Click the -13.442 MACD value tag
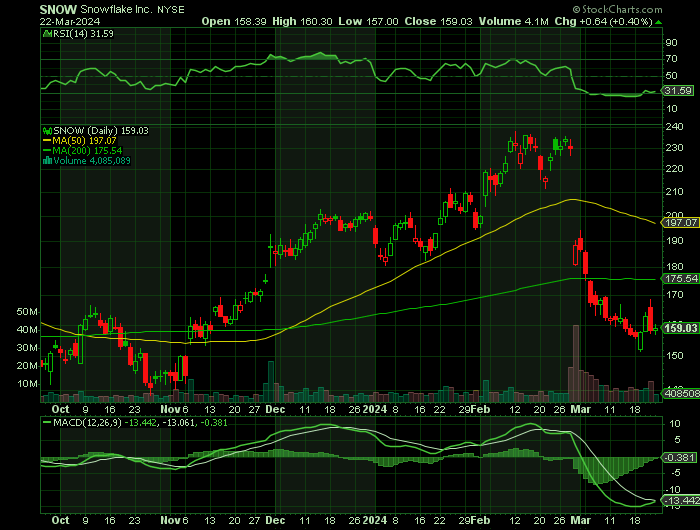 [x=680, y=500]
